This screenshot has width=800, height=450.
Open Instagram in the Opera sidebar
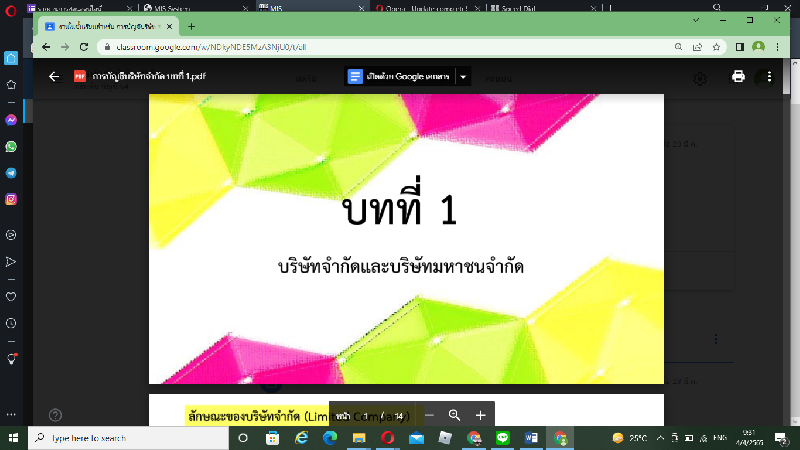click(11, 199)
